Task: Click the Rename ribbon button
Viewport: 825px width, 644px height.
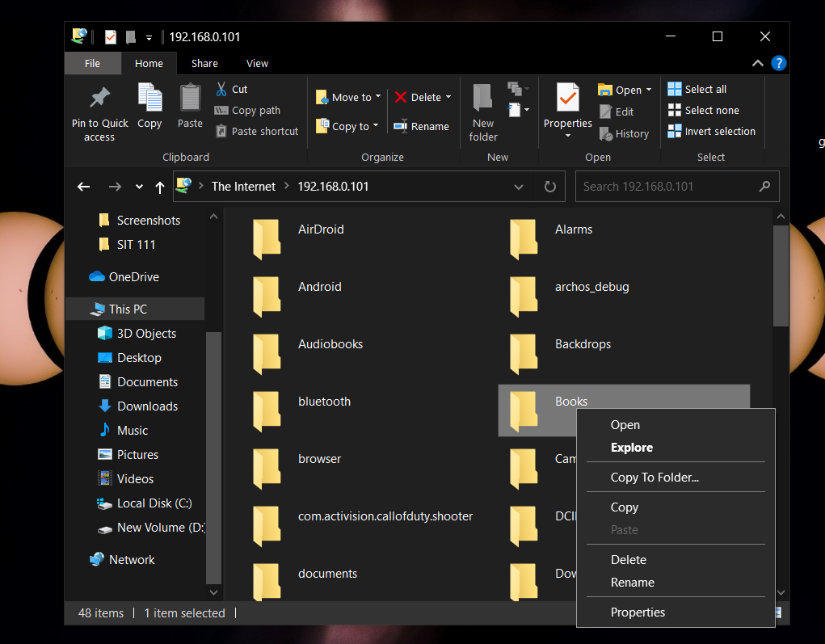Action: point(422,126)
